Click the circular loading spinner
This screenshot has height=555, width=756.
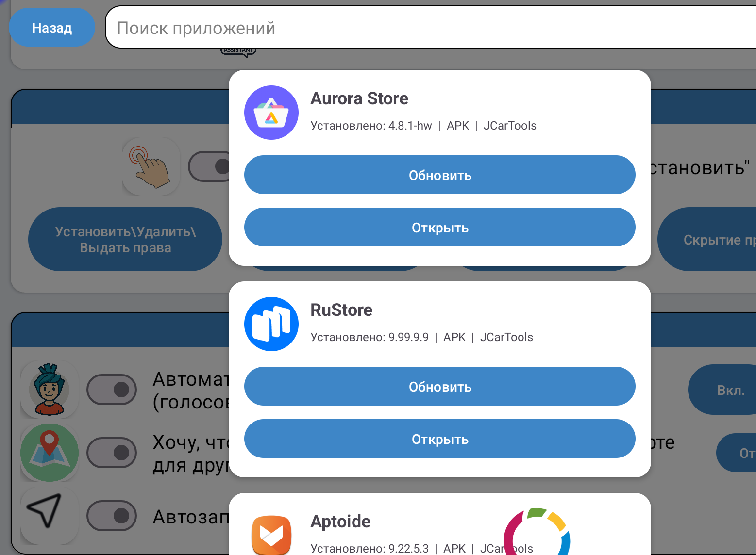click(537, 532)
